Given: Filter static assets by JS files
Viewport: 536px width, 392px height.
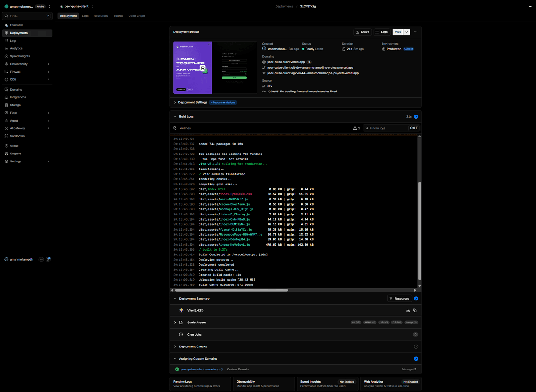Looking at the screenshot, I should click(x=383, y=323).
